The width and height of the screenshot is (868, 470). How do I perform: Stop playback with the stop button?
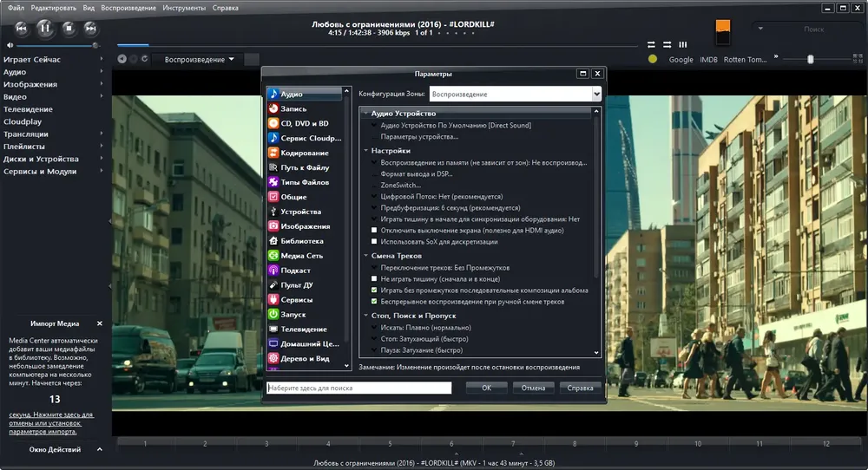pos(69,29)
